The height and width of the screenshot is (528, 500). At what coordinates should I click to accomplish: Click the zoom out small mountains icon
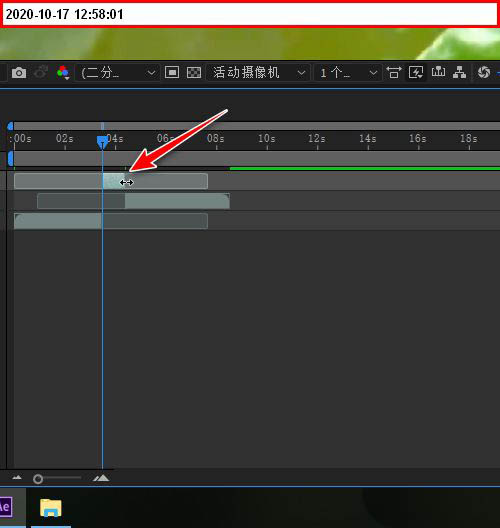coord(17,477)
